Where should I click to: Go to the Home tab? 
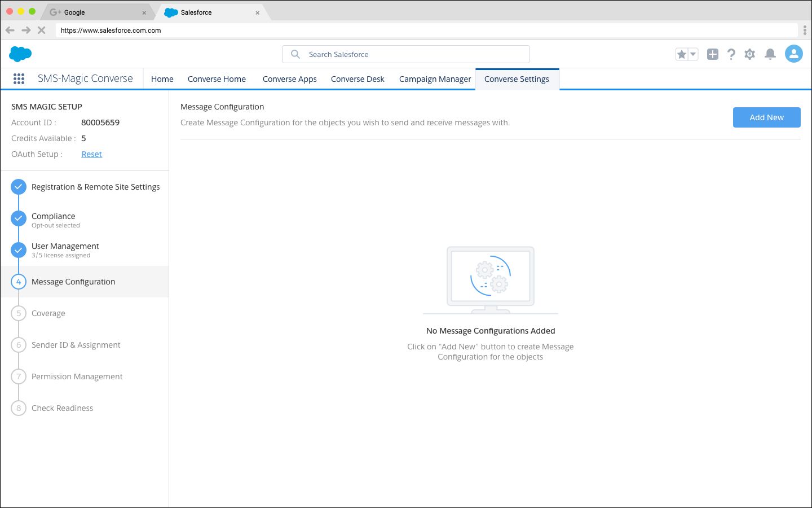[x=162, y=79]
